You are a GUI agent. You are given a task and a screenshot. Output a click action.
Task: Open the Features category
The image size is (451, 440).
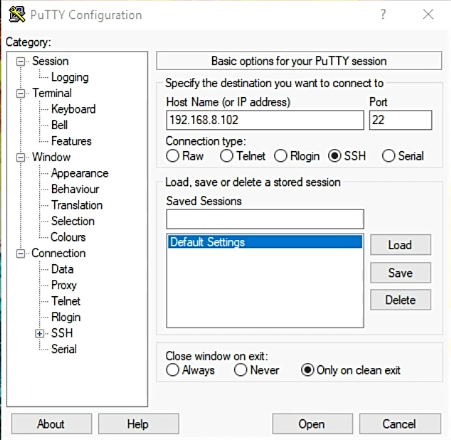pos(71,141)
